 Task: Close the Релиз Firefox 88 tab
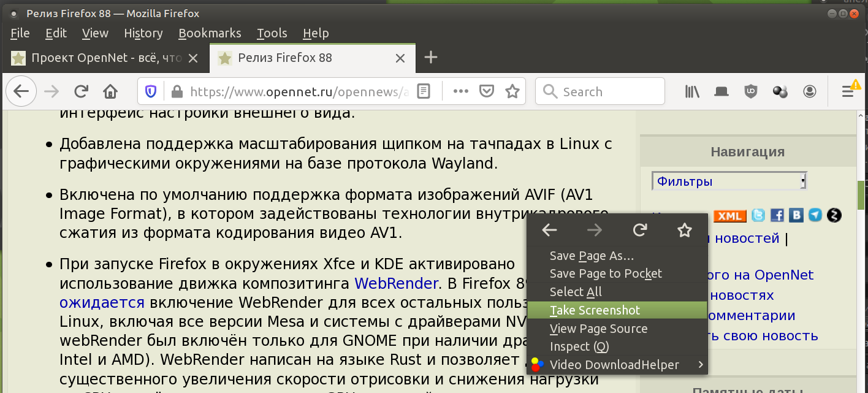pyautogui.click(x=400, y=58)
